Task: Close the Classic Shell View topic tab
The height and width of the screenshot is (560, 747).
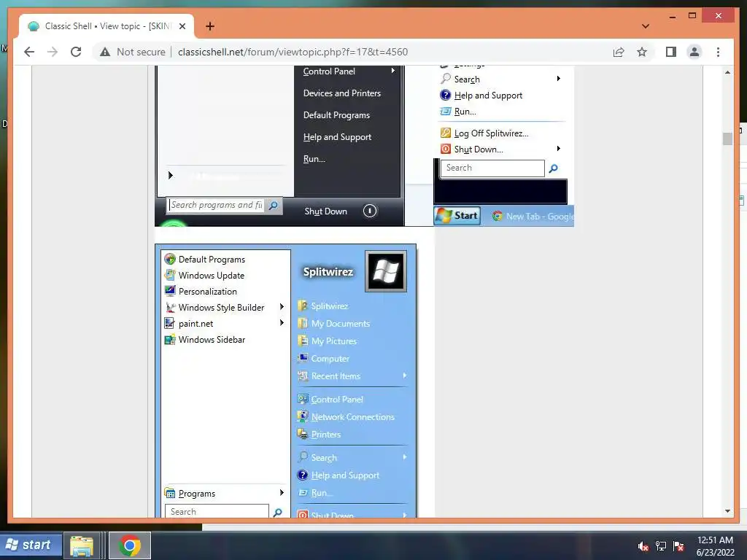Action: click(182, 26)
